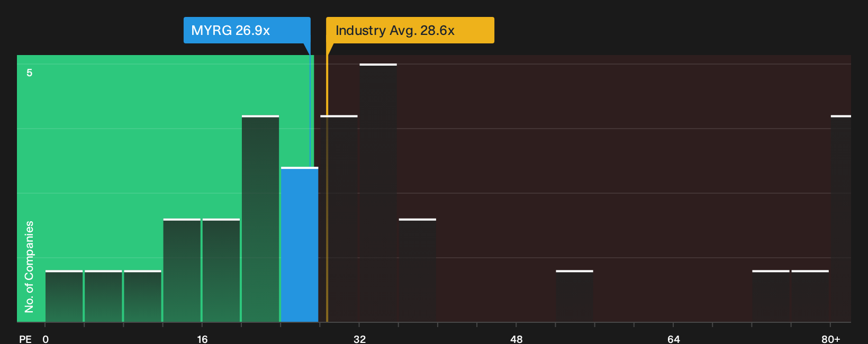
Task: Click the MYRG 26.9x blue label
Action: click(x=247, y=30)
